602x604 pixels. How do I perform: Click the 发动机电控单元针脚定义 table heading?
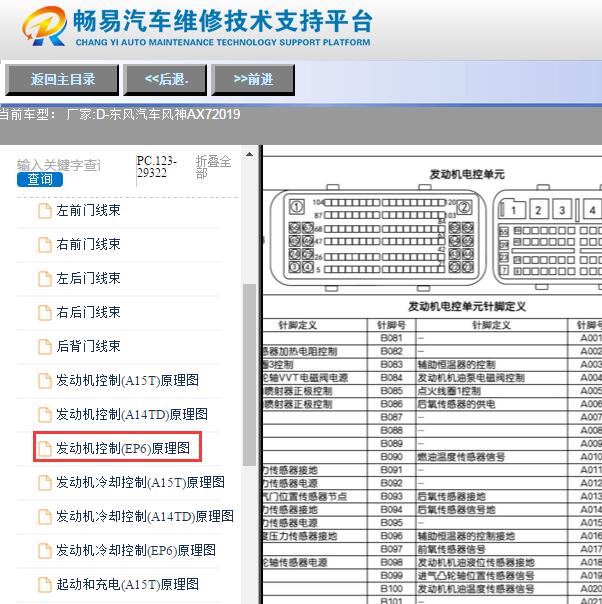tap(467, 307)
